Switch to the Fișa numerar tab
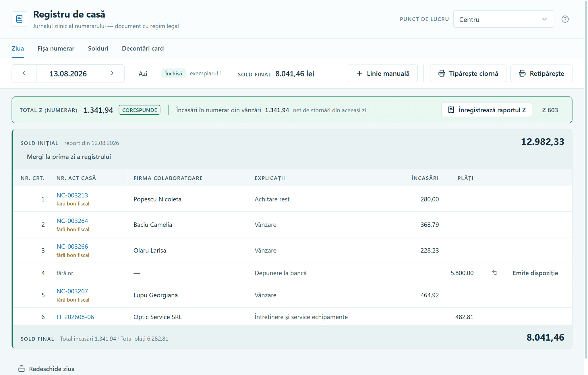Image resolution: width=588 pixels, height=375 pixels. pos(56,48)
